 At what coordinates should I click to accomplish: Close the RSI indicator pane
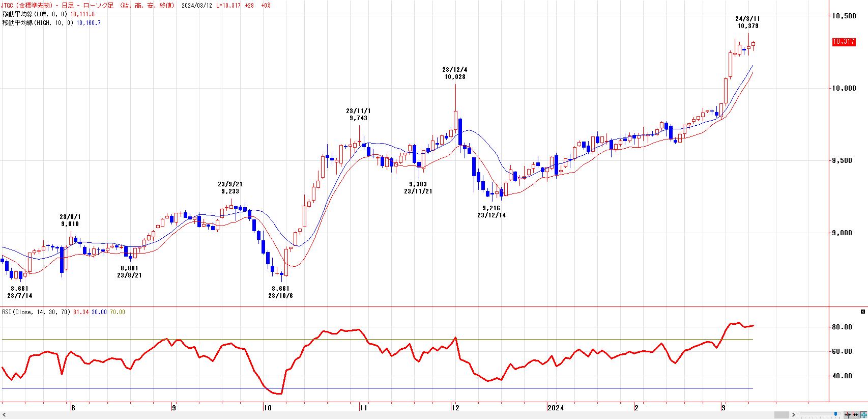click(x=862, y=312)
